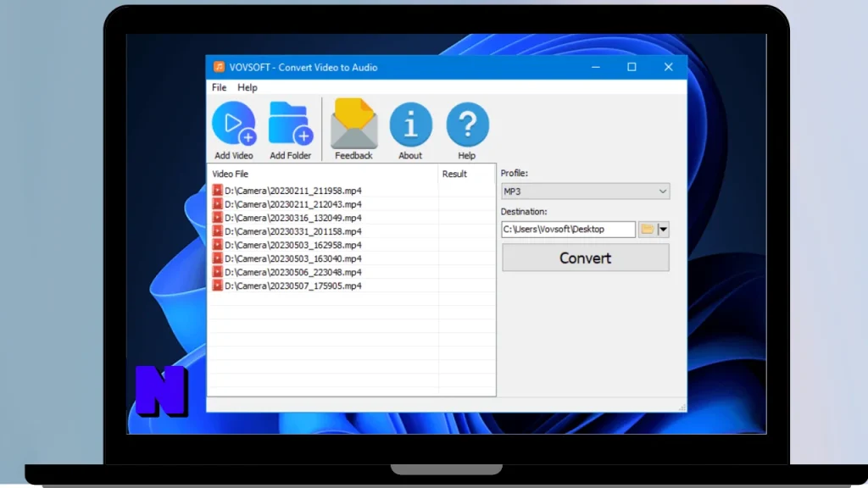The height and width of the screenshot is (488, 868).
Task: Expand the destination folder dropdown arrow
Action: pos(663,229)
